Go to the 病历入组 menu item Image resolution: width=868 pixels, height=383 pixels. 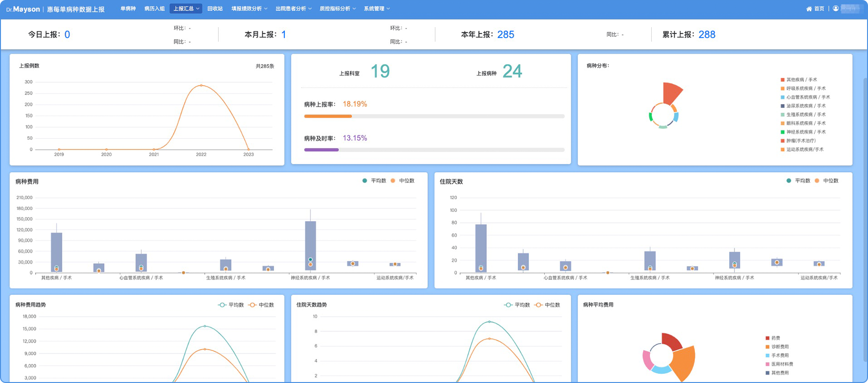pos(154,9)
